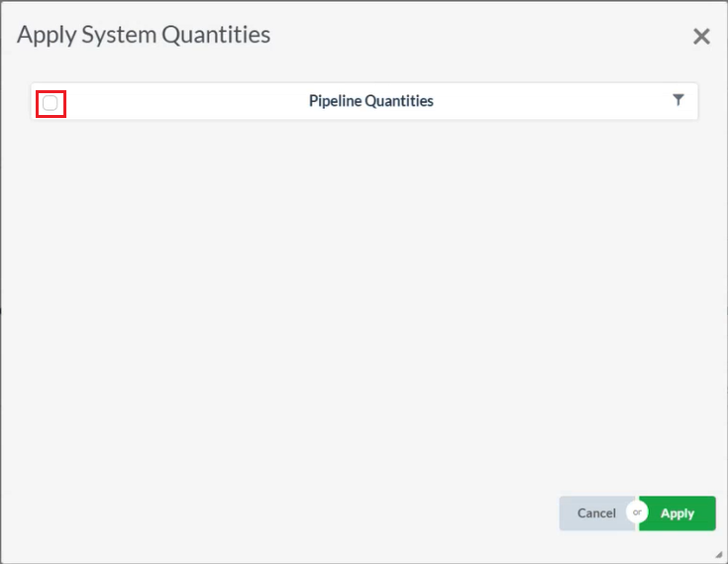This screenshot has width=728, height=564.
Task: Select the Pipeline Quantities header label
Action: coord(370,101)
